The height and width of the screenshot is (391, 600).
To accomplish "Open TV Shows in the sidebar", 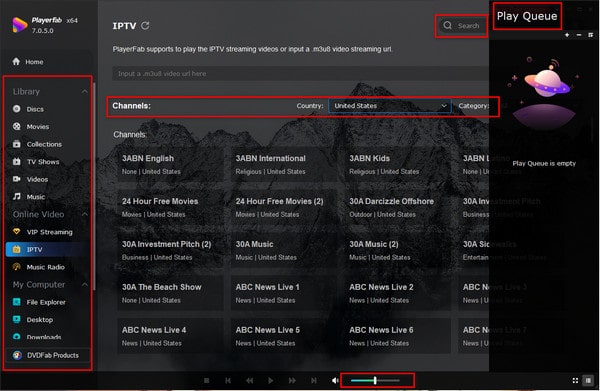I will [x=36, y=162].
